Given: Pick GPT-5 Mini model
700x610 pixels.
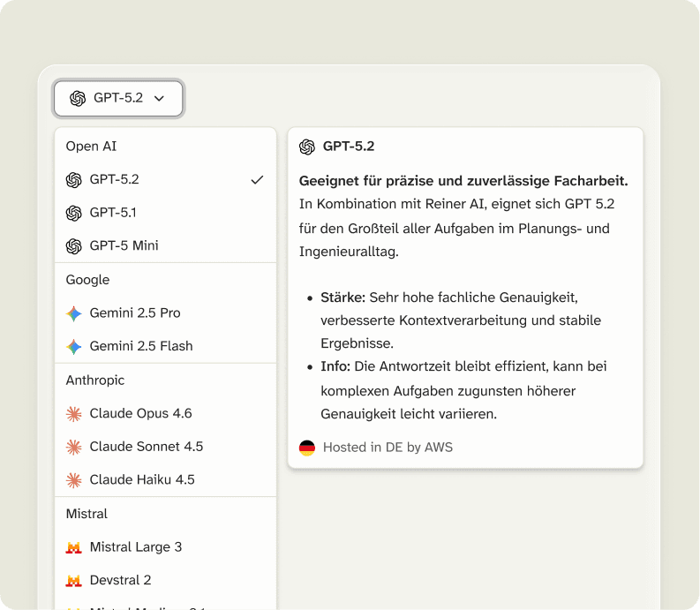Looking at the screenshot, I should 166,246.
